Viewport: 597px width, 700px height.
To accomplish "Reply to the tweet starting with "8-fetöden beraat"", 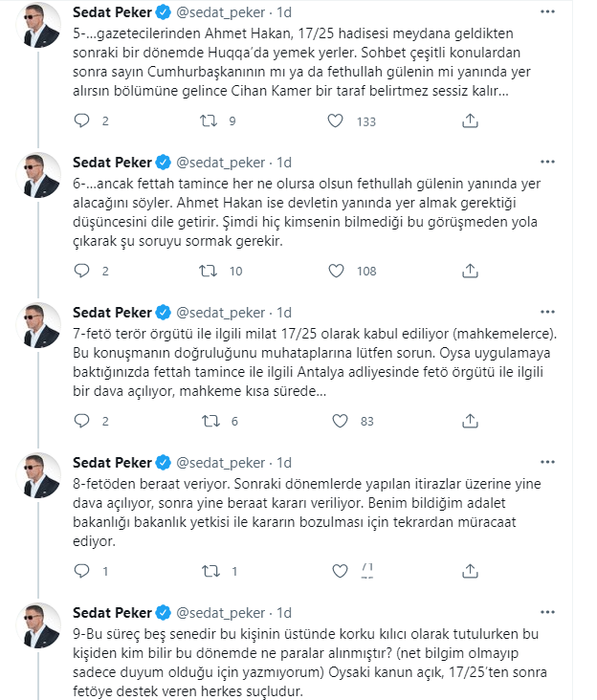I will pyautogui.click(x=81, y=571).
